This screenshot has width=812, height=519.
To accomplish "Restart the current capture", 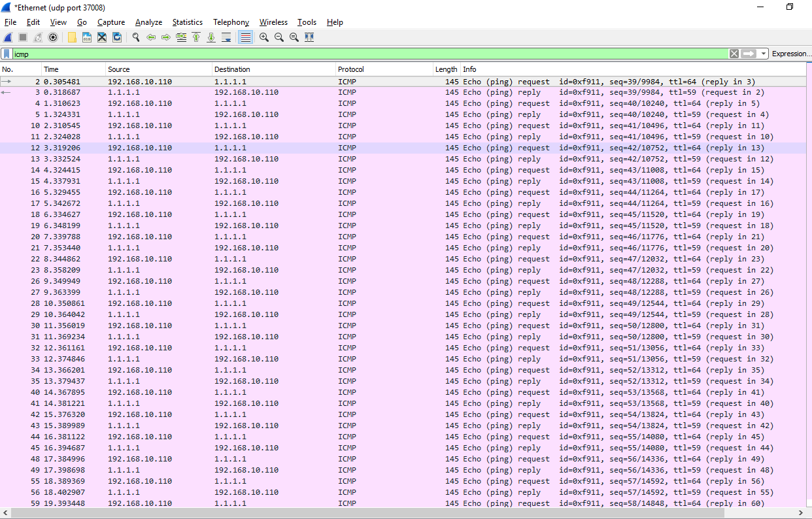I will point(38,37).
